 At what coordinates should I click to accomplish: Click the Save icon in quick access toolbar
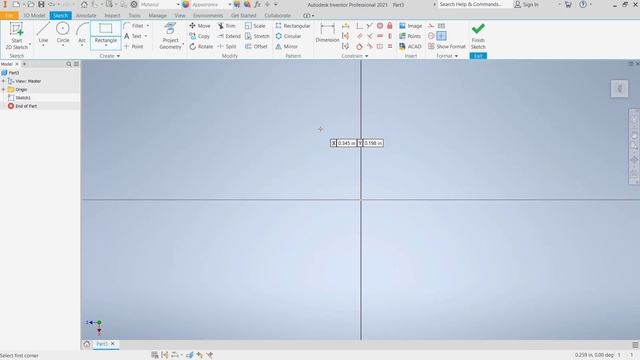[41, 4]
